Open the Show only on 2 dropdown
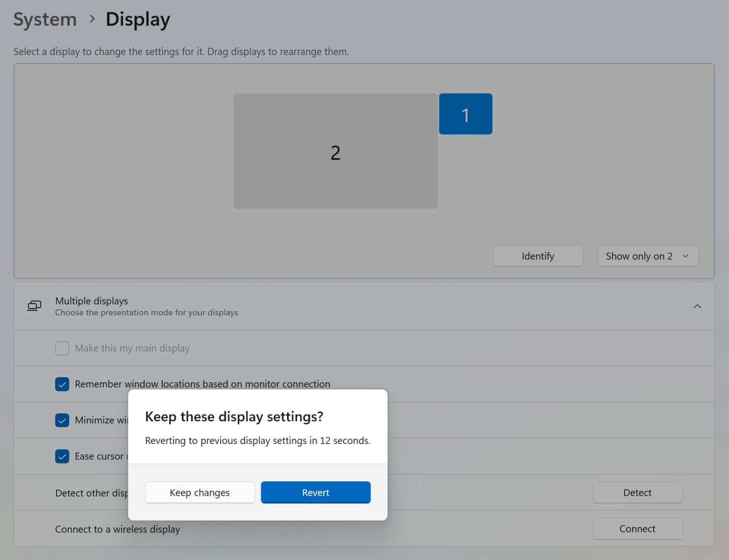The height and width of the screenshot is (560, 729). 647,256
